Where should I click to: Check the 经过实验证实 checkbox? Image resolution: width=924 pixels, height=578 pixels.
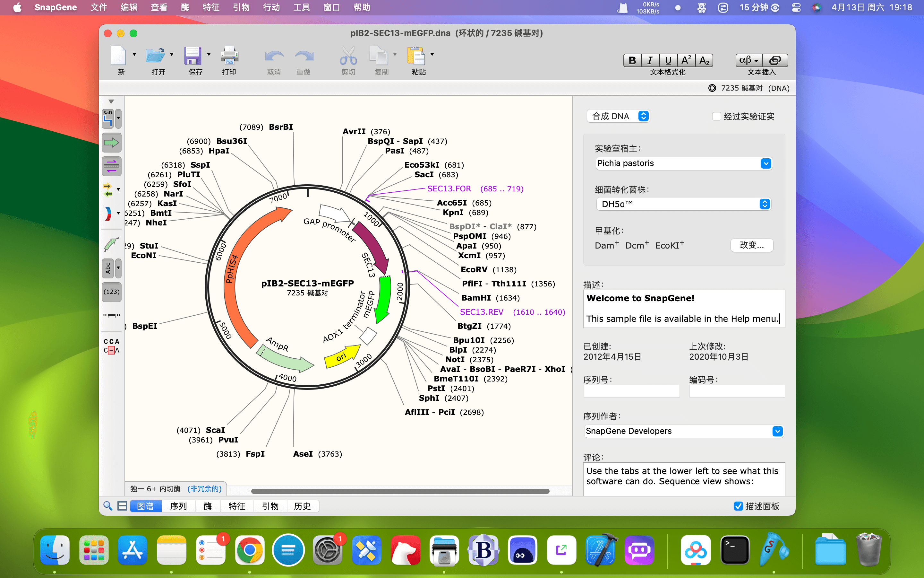(x=717, y=116)
